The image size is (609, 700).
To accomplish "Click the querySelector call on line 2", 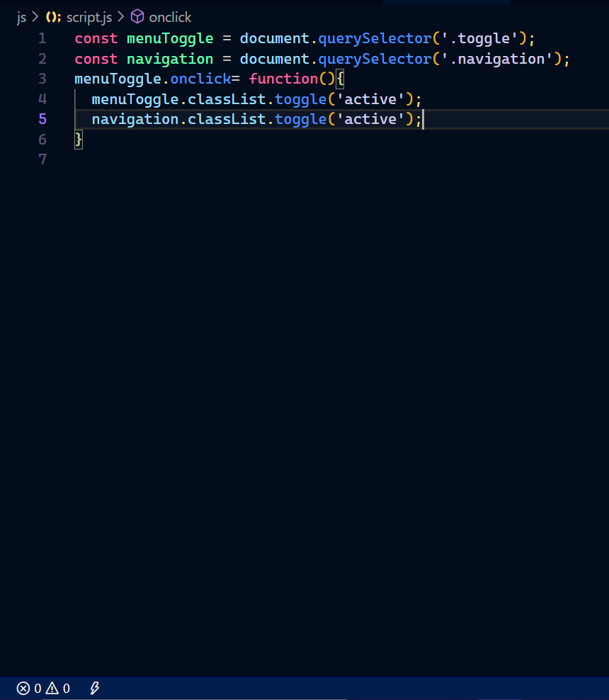I will pyautogui.click(x=375, y=60).
